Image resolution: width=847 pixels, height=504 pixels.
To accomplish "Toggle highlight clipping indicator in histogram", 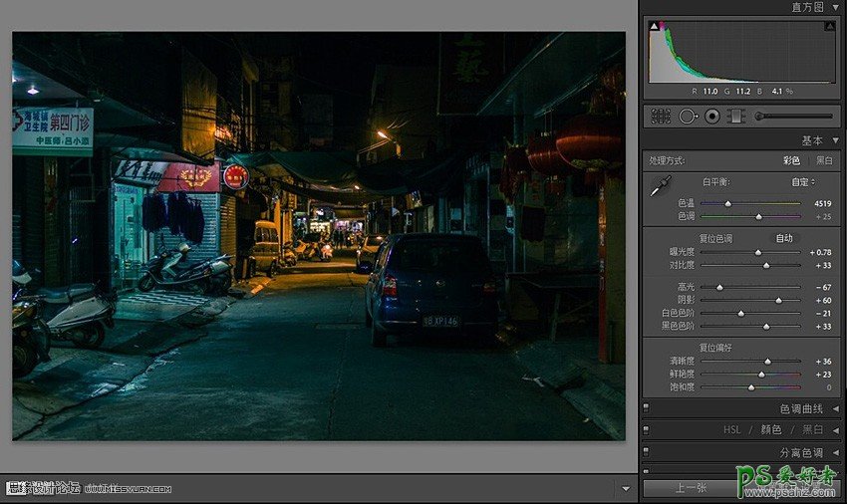I will pyautogui.click(x=829, y=26).
